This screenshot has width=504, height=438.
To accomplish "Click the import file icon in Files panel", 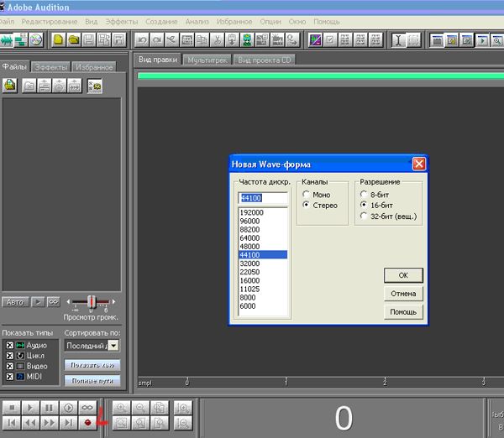I will click(x=10, y=86).
